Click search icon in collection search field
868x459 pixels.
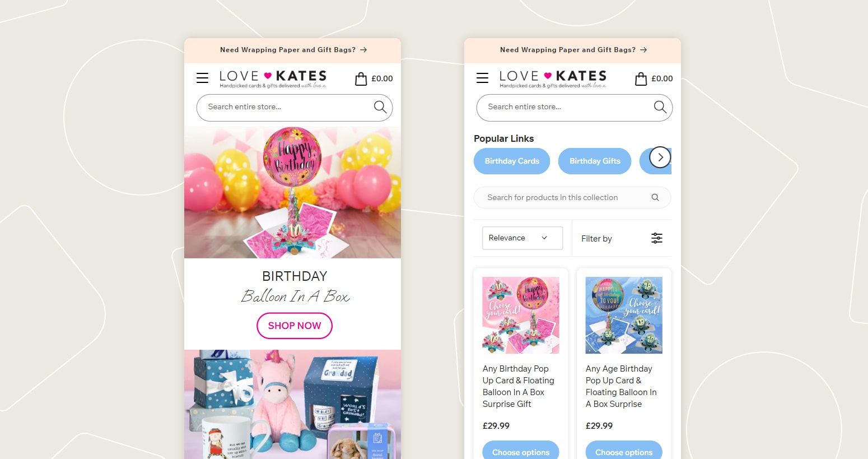[x=655, y=197]
